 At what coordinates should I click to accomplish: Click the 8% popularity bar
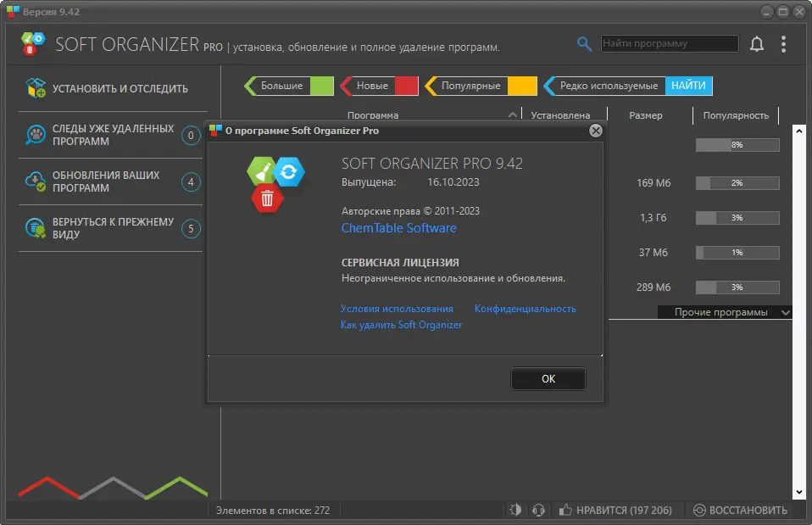[x=737, y=144]
